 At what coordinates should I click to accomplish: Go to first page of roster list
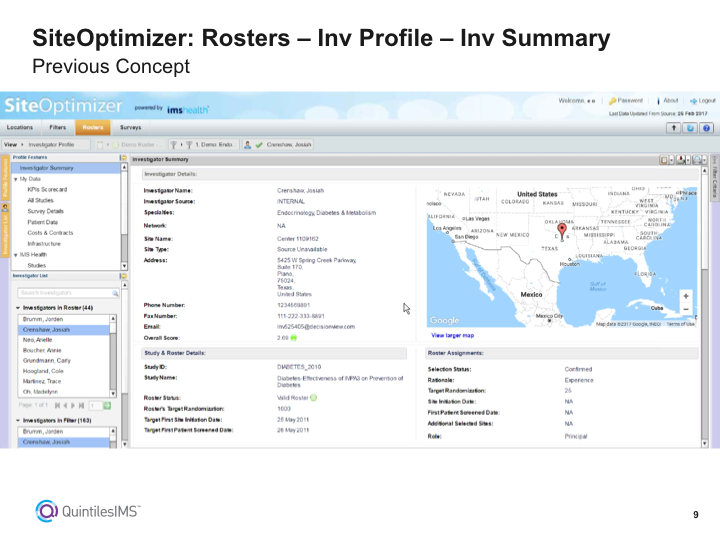pyautogui.click(x=57, y=405)
